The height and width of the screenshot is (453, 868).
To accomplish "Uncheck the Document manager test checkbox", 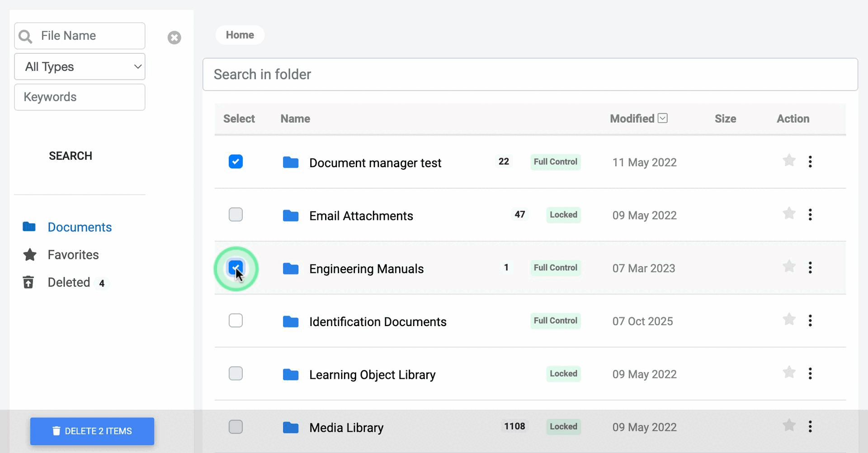I will (236, 161).
